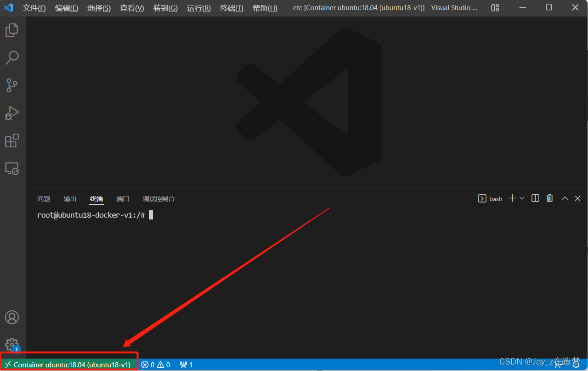Switch to the 端口 panel tab

(123, 199)
